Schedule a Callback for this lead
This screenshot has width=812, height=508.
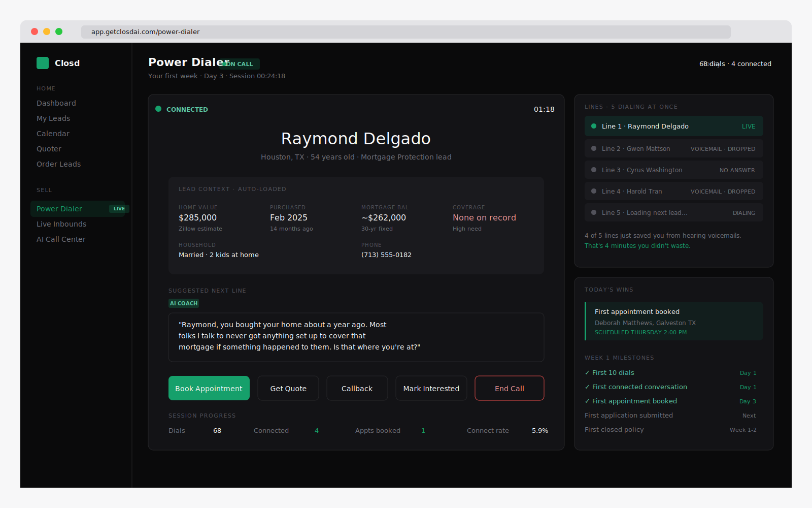tap(357, 388)
